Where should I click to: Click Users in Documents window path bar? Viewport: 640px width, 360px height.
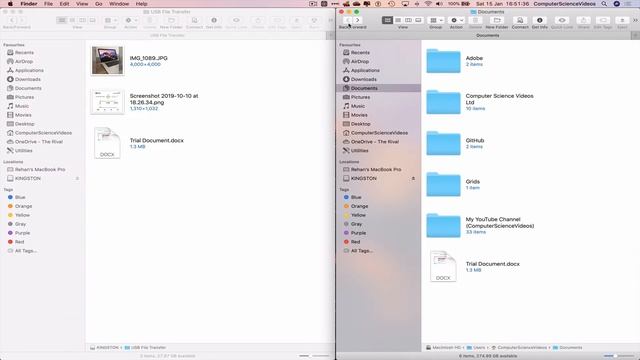(476, 348)
